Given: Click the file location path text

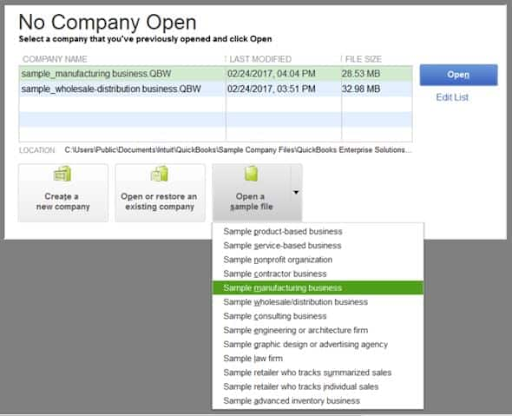Looking at the screenshot, I should 238,150.
